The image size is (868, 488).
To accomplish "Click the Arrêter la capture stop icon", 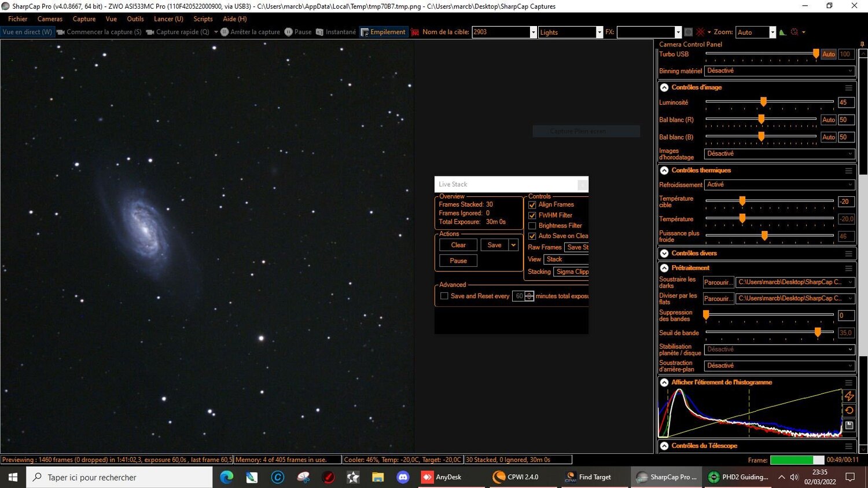I will point(224,32).
